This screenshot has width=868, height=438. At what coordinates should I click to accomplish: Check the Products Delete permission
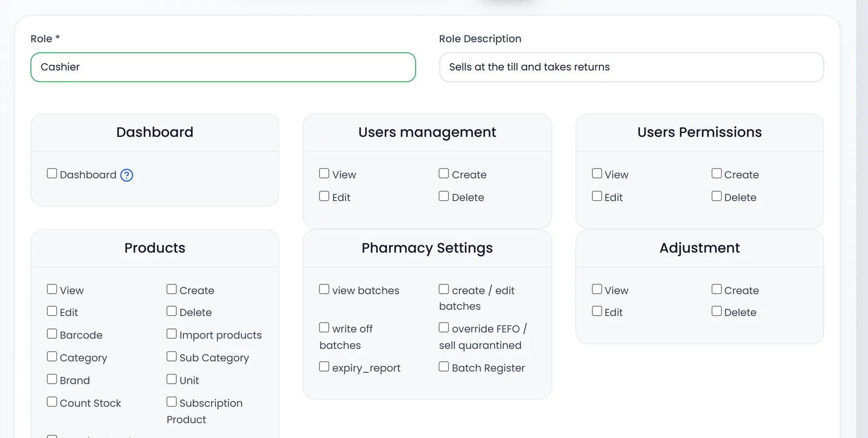tap(171, 312)
